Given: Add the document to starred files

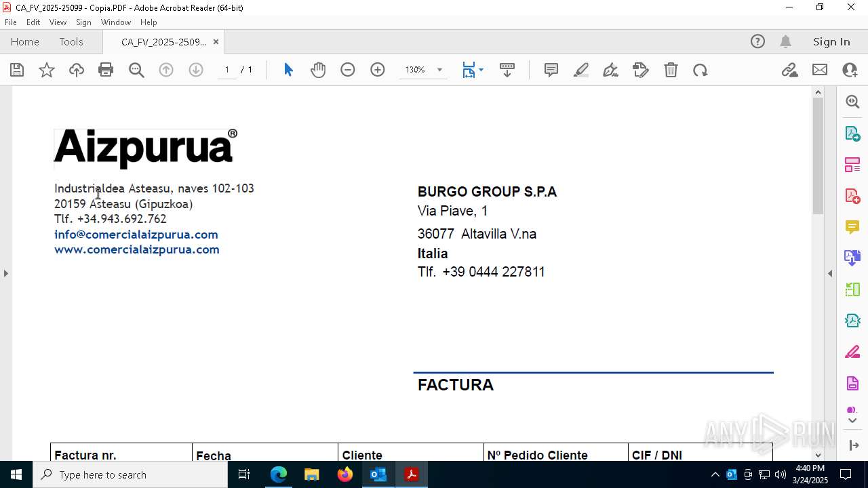Looking at the screenshot, I should 47,70.
